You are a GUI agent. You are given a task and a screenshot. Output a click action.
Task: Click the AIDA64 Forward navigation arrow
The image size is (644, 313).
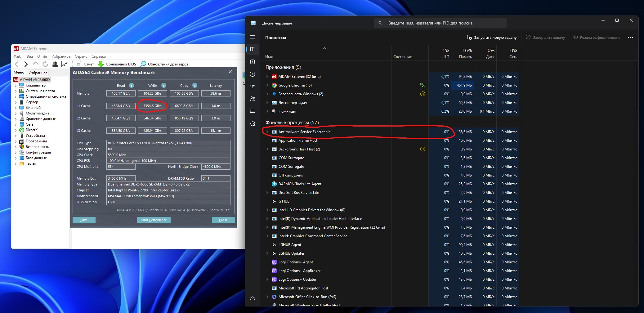click(26, 64)
